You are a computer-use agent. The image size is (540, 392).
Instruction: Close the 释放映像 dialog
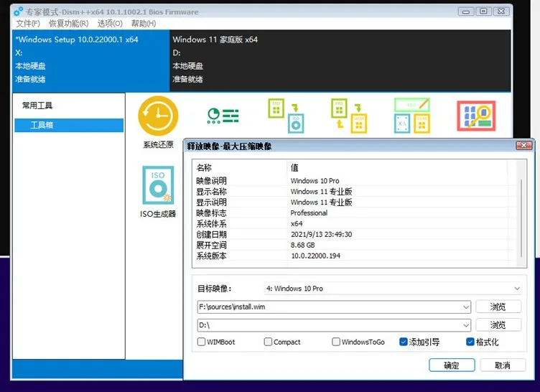click(523, 145)
